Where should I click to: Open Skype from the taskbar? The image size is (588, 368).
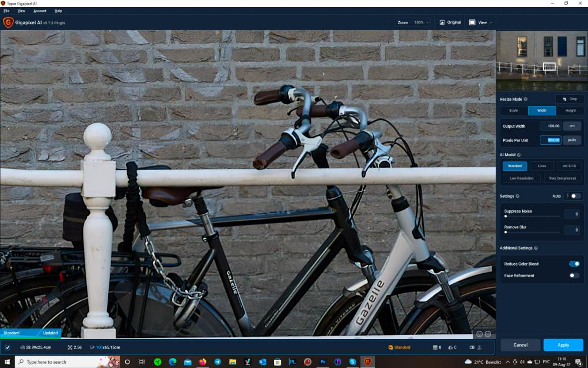(x=352, y=362)
